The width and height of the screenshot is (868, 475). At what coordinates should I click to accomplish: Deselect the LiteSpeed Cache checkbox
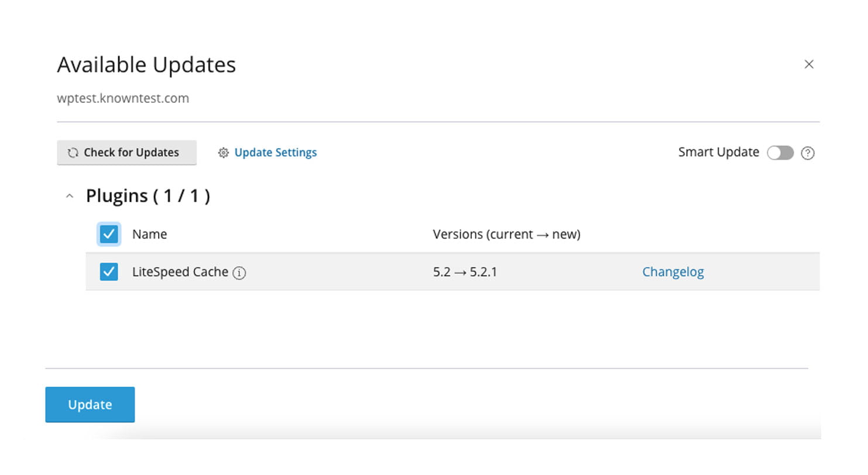[x=108, y=271]
